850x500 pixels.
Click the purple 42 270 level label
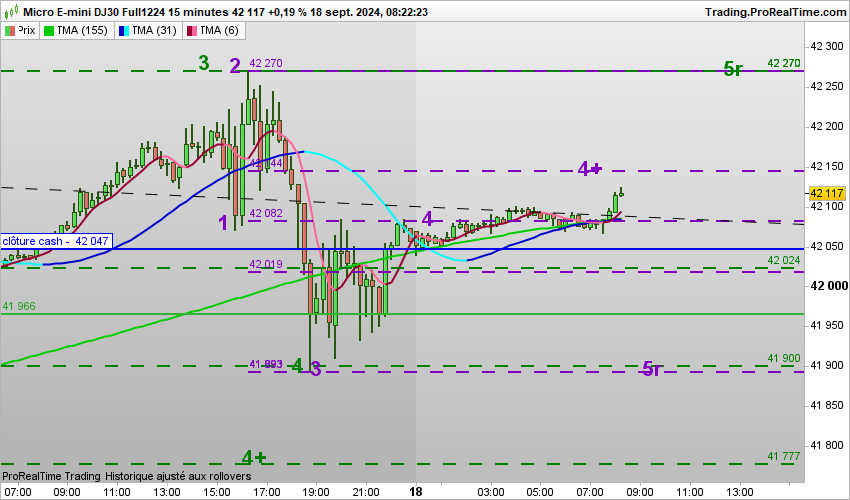click(266, 63)
